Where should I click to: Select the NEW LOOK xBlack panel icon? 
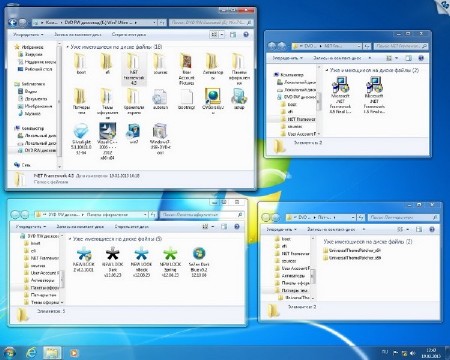141,262
